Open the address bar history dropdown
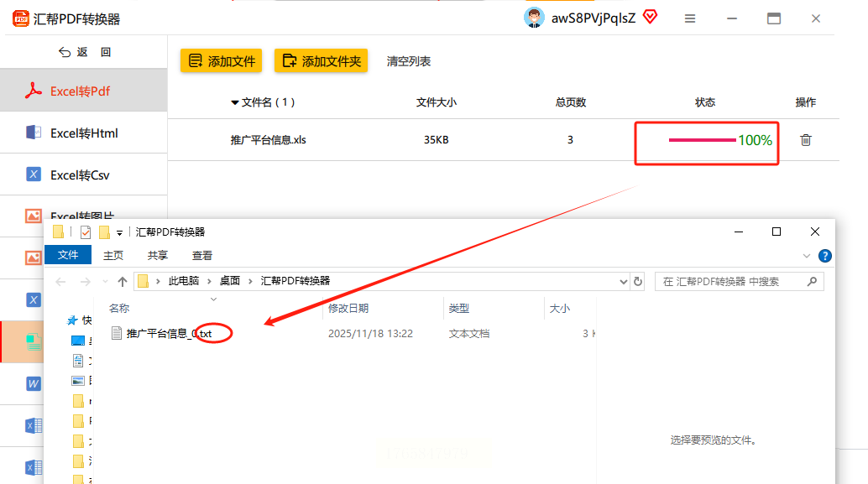The height and width of the screenshot is (484, 868). pos(624,282)
